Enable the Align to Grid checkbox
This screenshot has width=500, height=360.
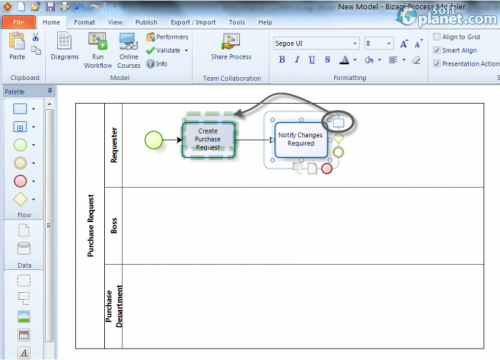[x=437, y=37]
